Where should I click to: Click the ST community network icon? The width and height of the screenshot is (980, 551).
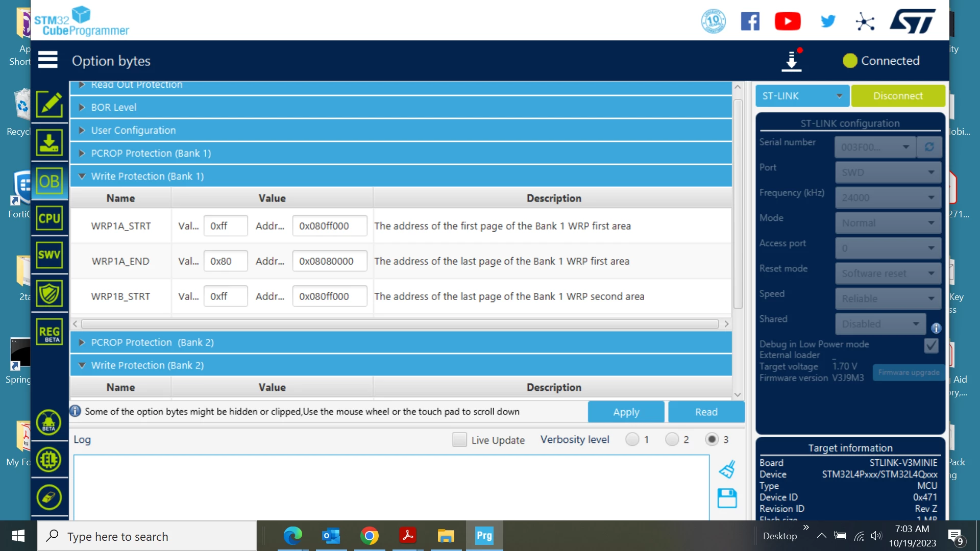pos(865,21)
